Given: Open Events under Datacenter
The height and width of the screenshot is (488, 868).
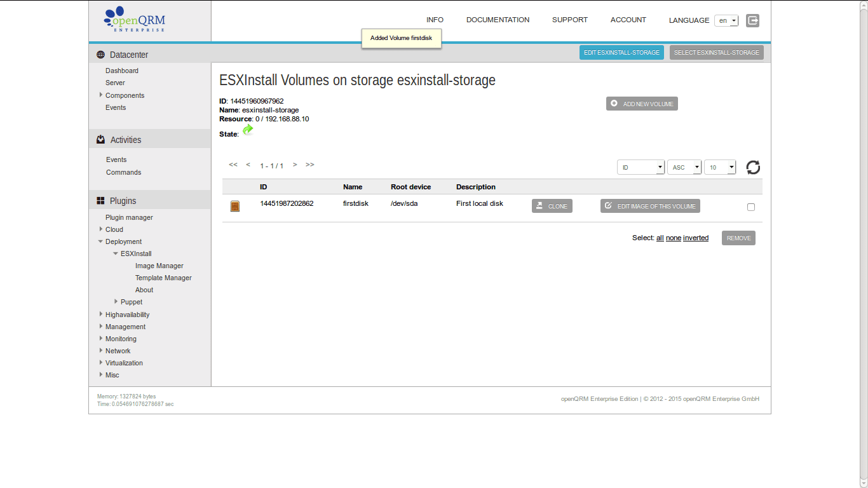Looking at the screenshot, I should pyautogui.click(x=116, y=107).
